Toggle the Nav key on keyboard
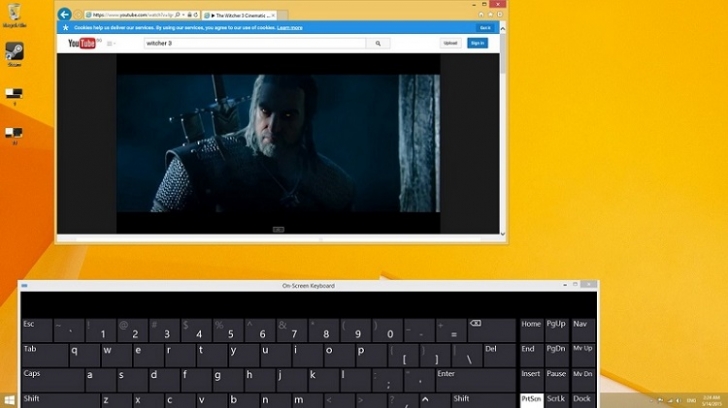 tap(583, 330)
